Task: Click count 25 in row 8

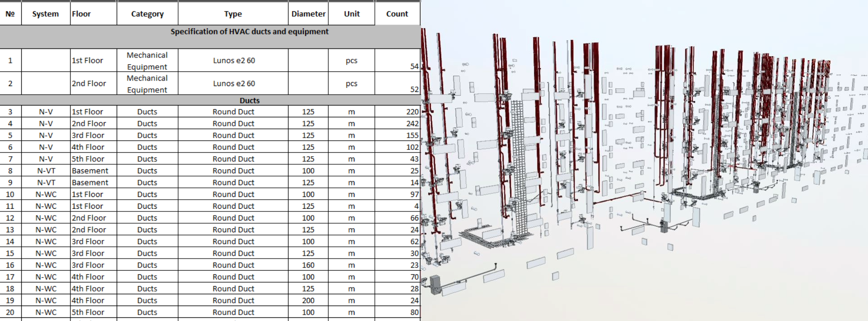Action: coord(397,170)
